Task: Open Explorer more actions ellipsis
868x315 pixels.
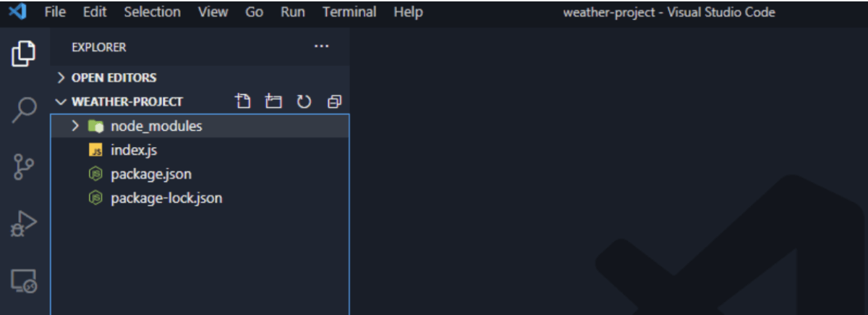Action: click(321, 47)
